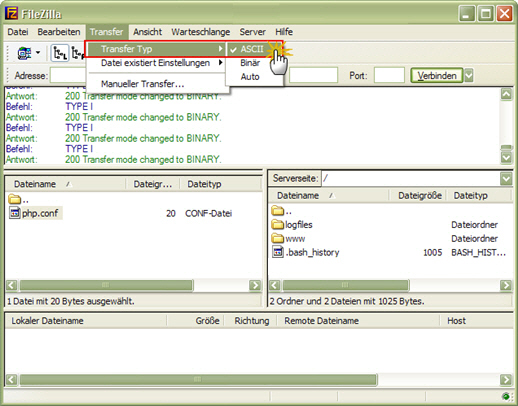This screenshot has width=518, height=406.
Task: Toggle the local directory tree view icon
Action: pyautogui.click(x=60, y=53)
